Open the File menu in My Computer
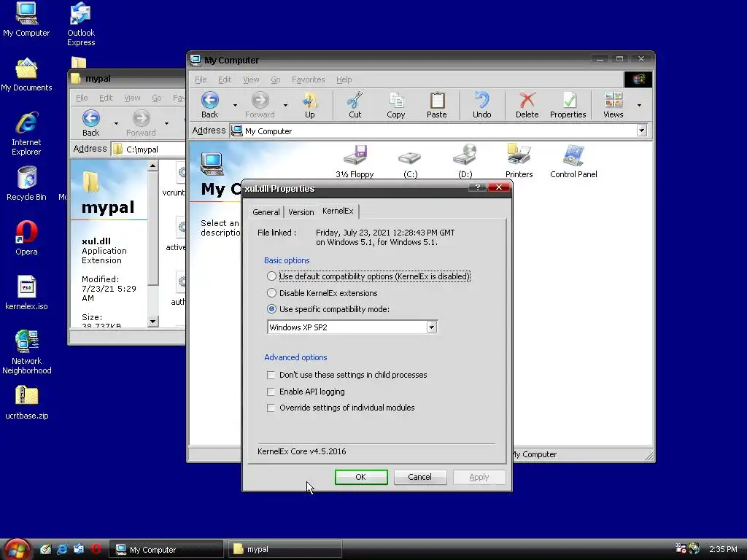Viewport: 747px width, 560px height. (x=201, y=79)
